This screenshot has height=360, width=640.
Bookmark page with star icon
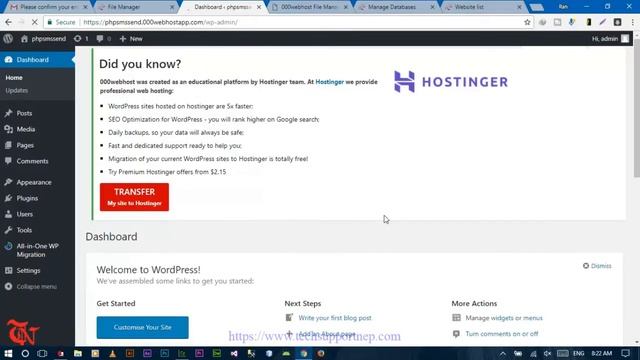(x=527, y=22)
